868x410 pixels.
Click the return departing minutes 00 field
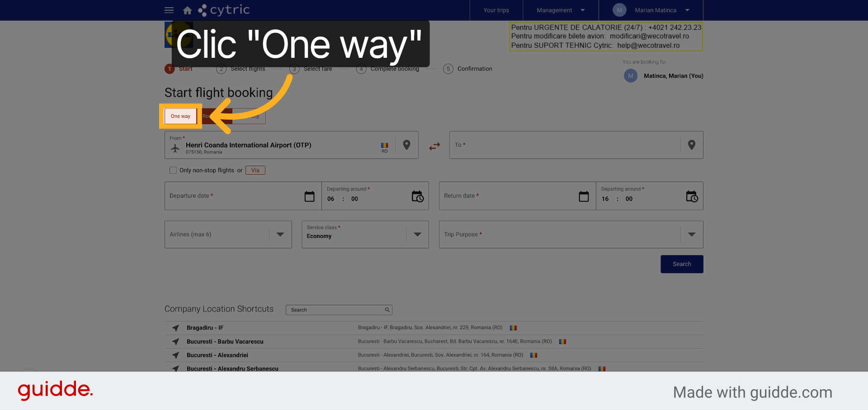click(629, 199)
